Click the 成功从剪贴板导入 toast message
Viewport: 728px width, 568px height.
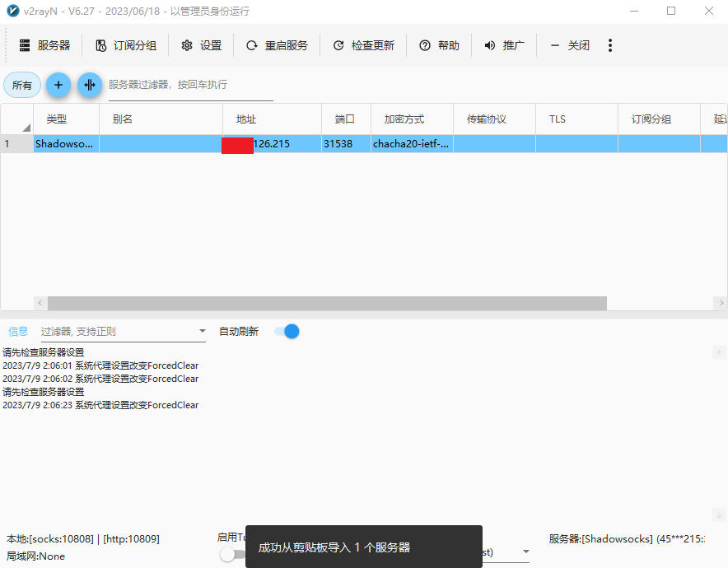pyautogui.click(x=364, y=547)
